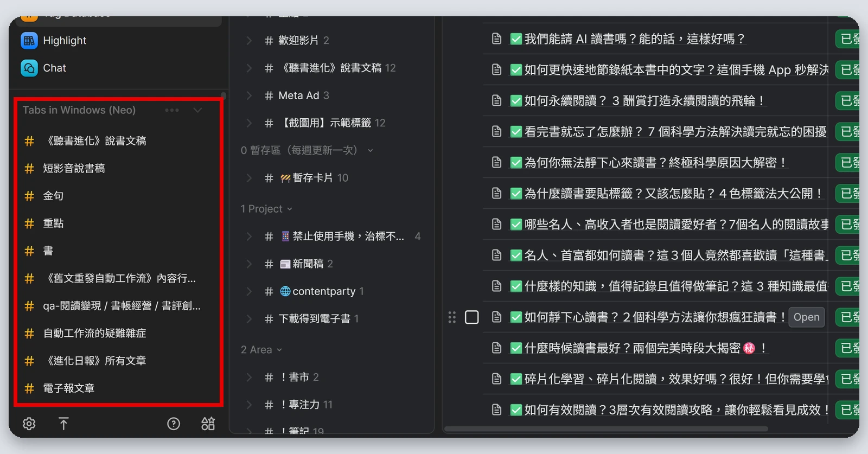
Task: Collapse the 1 Project section dropdown
Action: tap(290, 209)
